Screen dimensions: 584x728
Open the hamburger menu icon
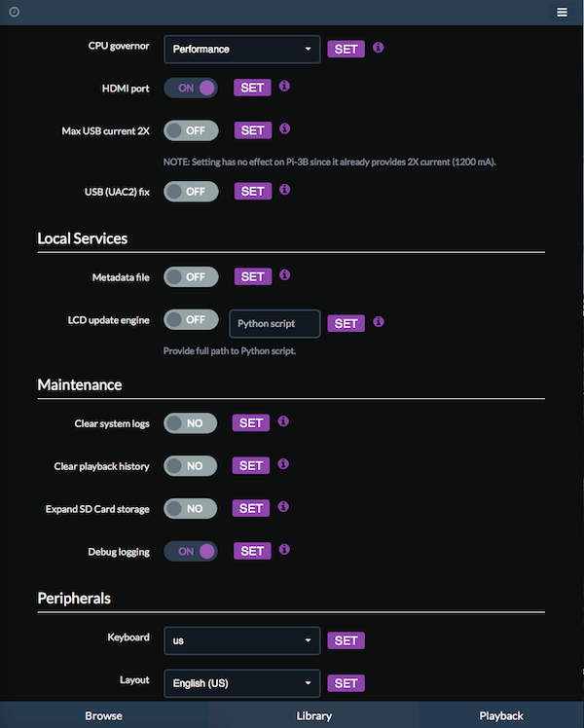tap(562, 12)
